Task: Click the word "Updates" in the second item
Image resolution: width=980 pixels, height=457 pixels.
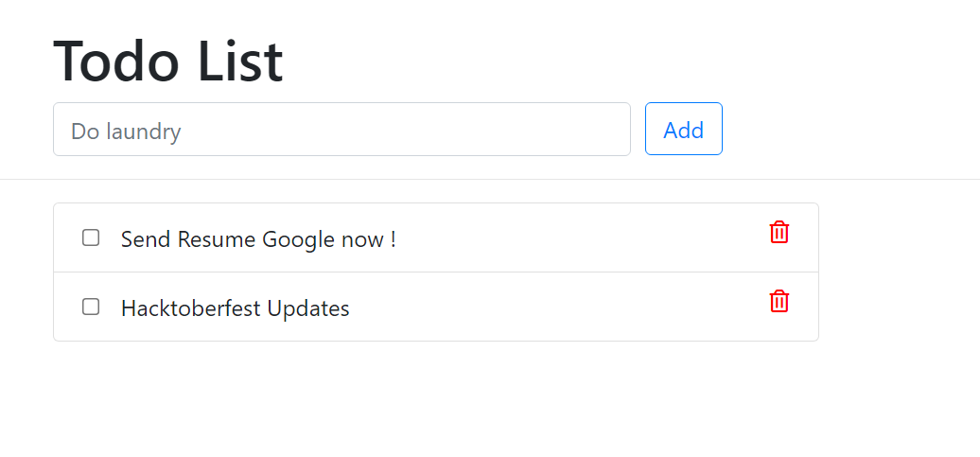Action: [x=308, y=308]
